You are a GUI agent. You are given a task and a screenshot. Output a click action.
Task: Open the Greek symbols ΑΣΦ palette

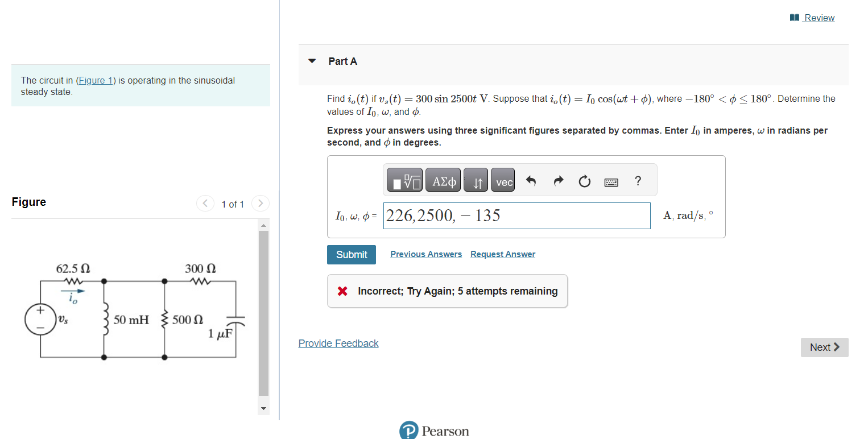click(443, 180)
